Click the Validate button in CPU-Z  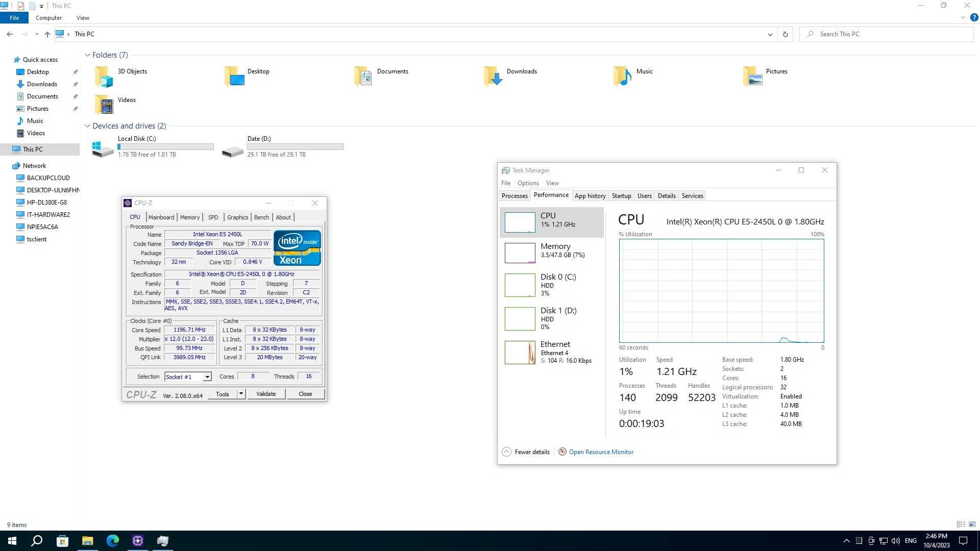pos(266,394)
